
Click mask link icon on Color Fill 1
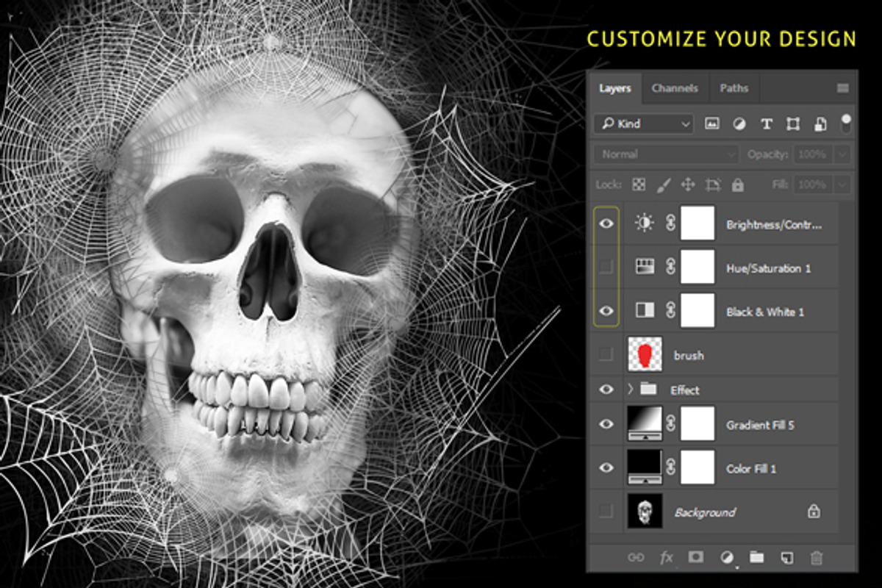670,467
